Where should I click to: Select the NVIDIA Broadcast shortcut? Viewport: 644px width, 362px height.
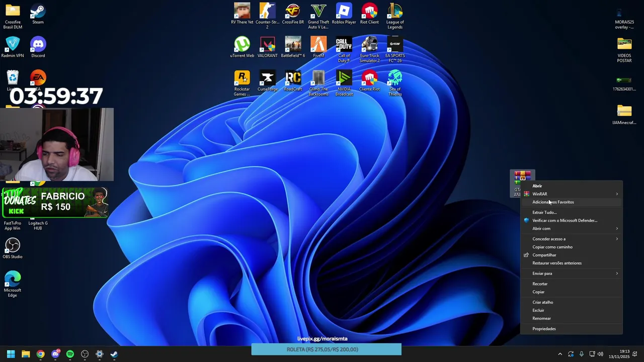pyautogui.click(x=344, y=83)
